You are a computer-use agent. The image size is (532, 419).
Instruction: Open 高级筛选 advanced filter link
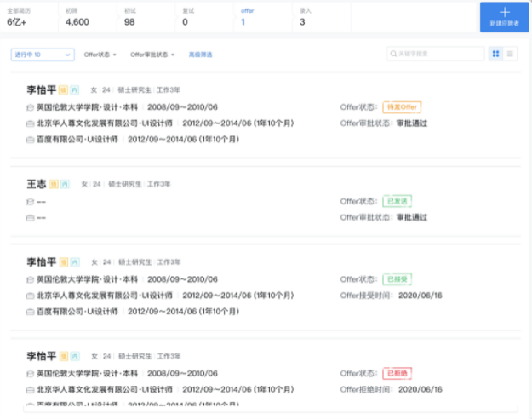[200, 55]
